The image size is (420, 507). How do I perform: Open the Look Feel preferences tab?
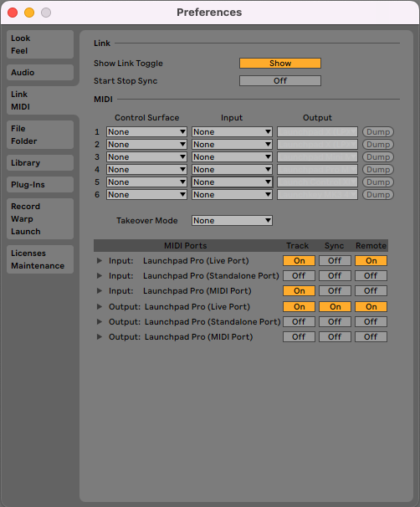(x=40, y=44)
